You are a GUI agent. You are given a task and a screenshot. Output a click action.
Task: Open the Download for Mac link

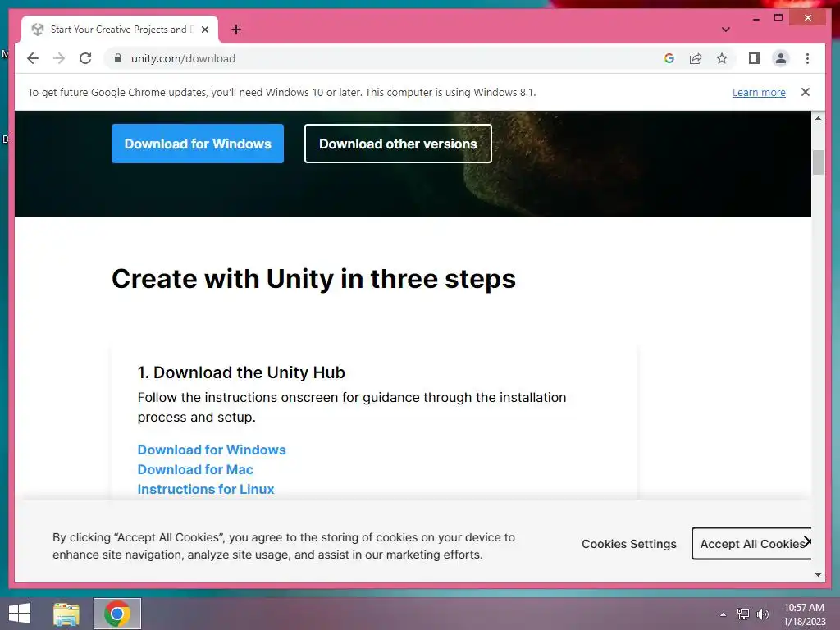click(x=195, y=469)
